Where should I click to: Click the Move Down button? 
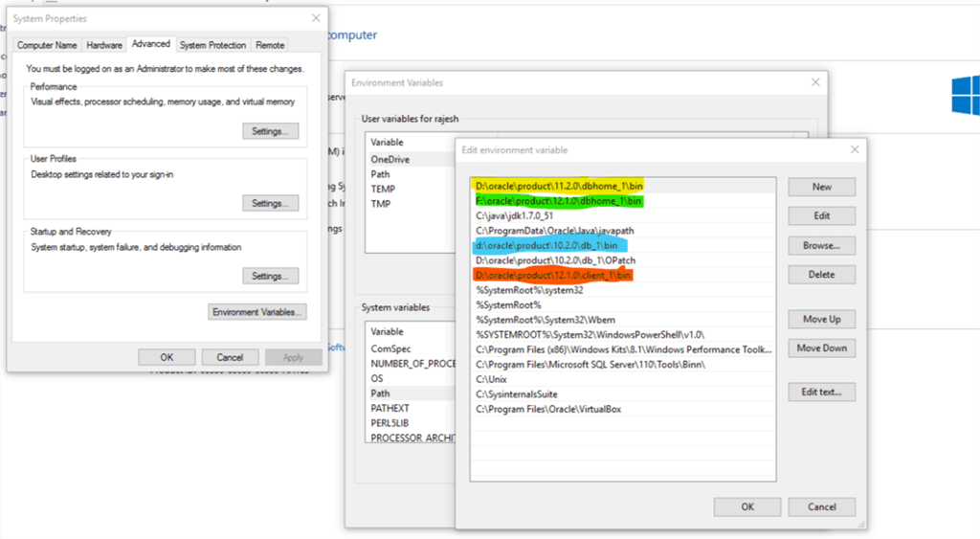click(x=821, y=348)
